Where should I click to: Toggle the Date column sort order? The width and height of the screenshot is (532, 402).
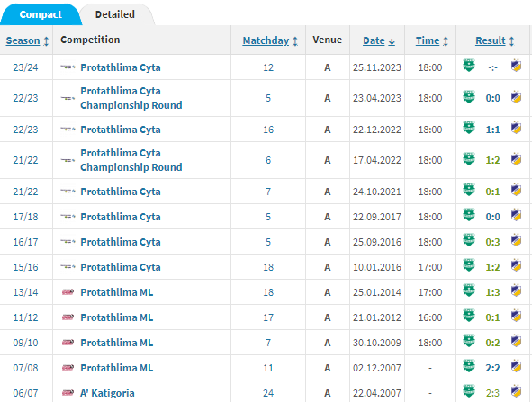pyautogui.click(x=379, y=40)
